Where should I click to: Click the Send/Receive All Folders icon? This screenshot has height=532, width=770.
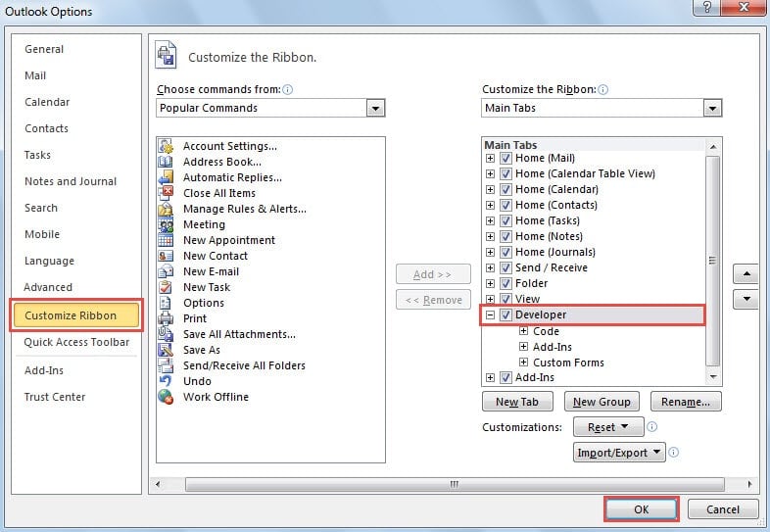pyautogui.click(x=166, y=366)
